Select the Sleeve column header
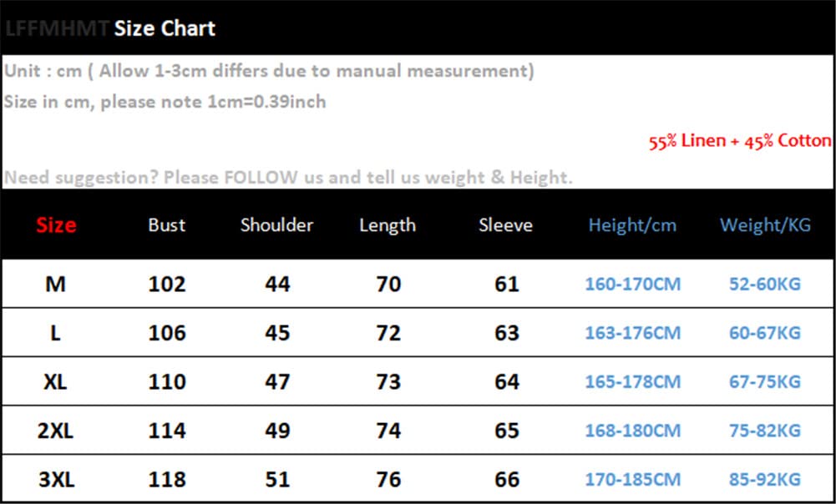 tap(505, 224)
